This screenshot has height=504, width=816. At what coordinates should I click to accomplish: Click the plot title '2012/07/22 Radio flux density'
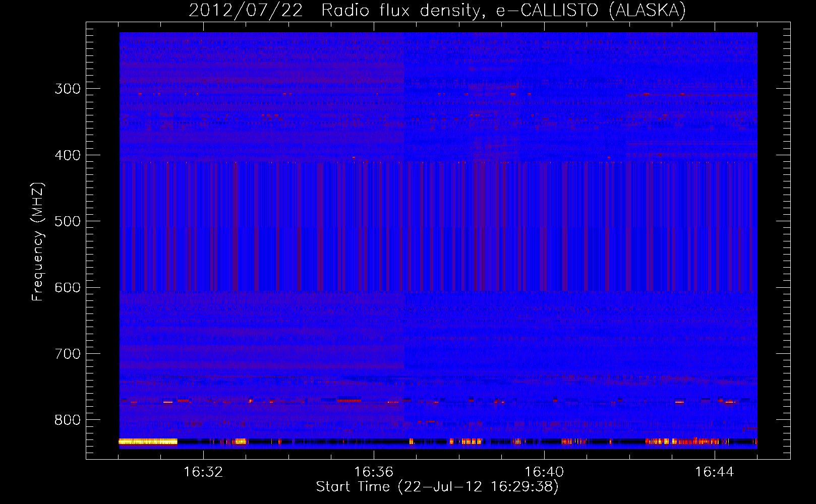click(x=437, y=10)
